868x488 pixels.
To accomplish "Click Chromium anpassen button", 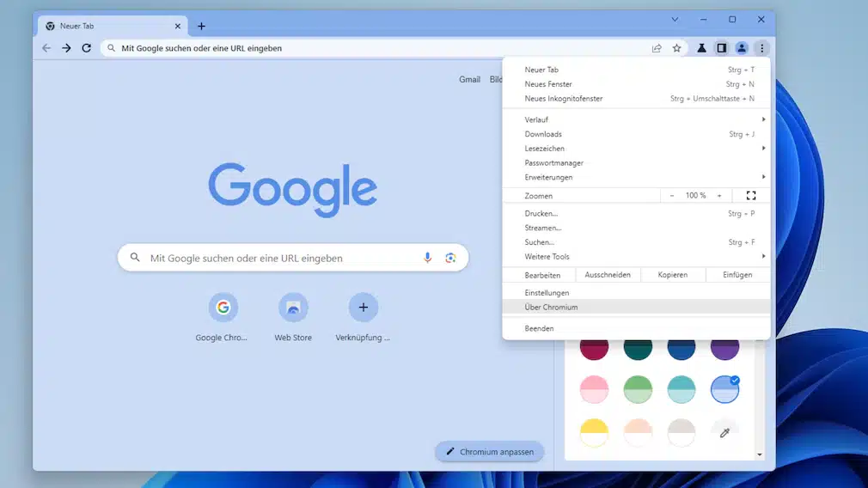I will tap(489, 451).
